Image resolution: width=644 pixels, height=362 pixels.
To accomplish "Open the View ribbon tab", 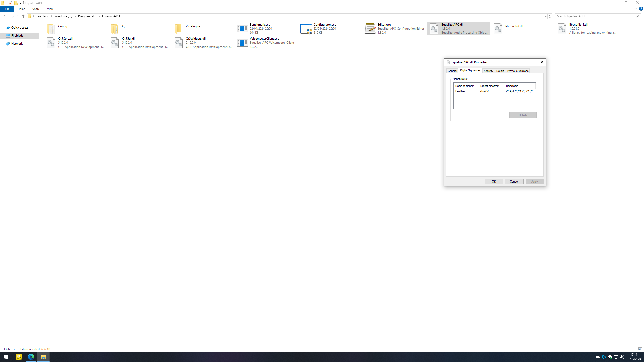I will [50, 9].
